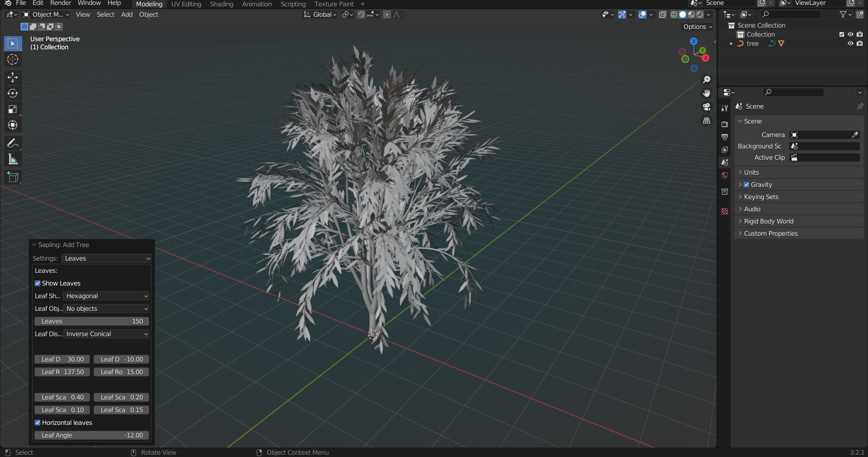
Task: Click the Blender logo menu
Action: (x=8, y=3)
